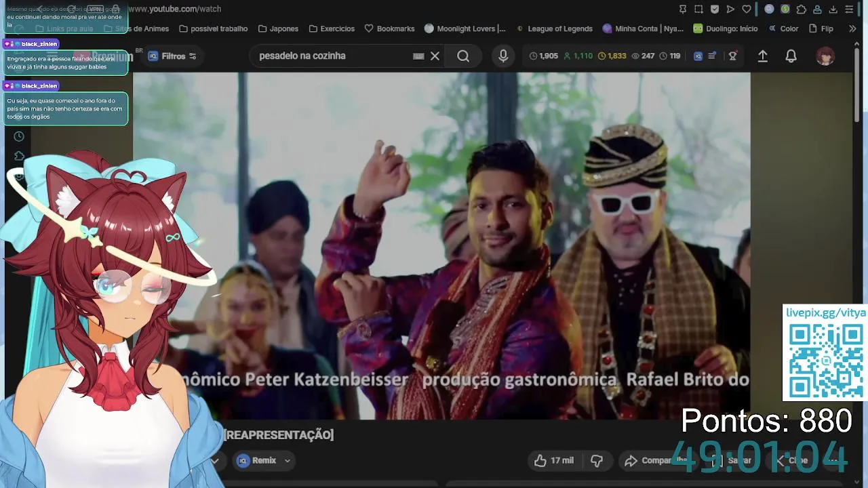This screenshot has height=488, width=868.
Task: Open the possivel trabalho bookmark folder
Action: pyautogui.click(x=213, y=28)
